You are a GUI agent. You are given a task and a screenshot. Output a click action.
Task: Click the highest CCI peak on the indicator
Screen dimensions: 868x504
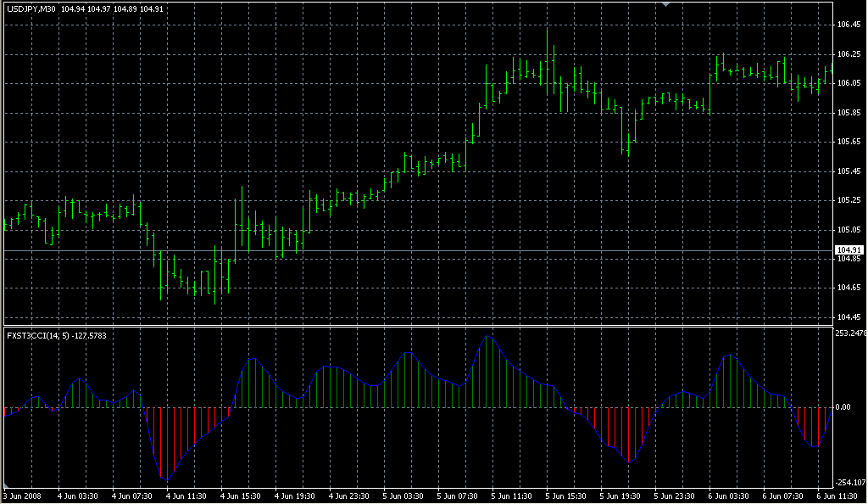pos(488,337)
